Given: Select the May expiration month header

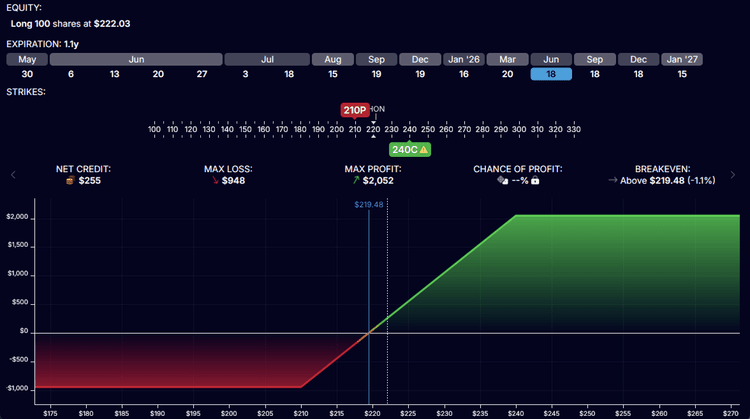Looking at the screenshot, I should point(27,59).
